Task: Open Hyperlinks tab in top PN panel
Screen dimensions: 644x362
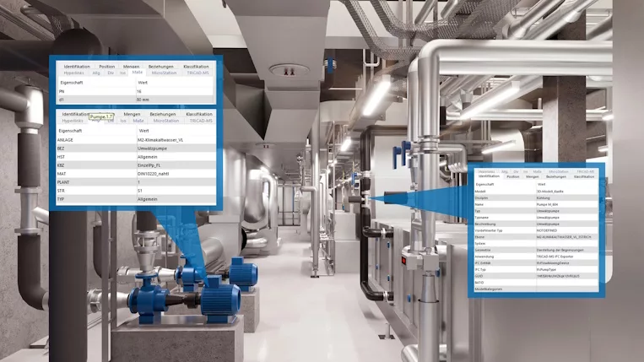Action: click(x=74, y=73)
